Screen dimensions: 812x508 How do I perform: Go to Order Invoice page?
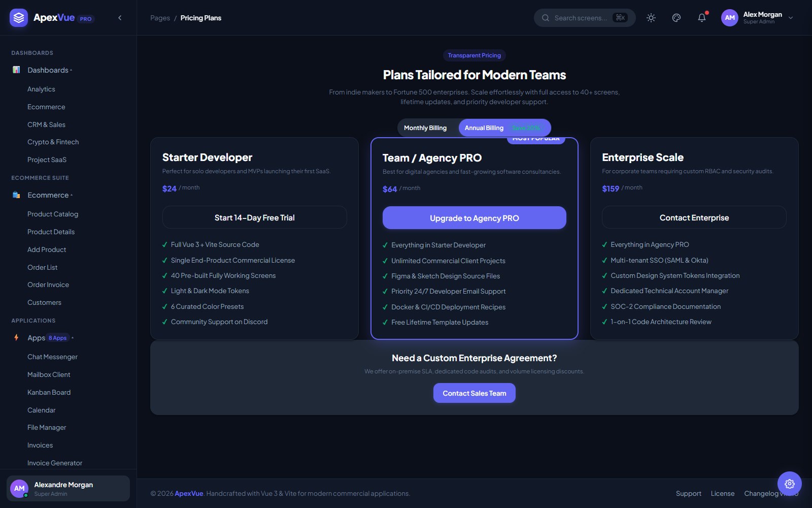click(x=48, y=284)
